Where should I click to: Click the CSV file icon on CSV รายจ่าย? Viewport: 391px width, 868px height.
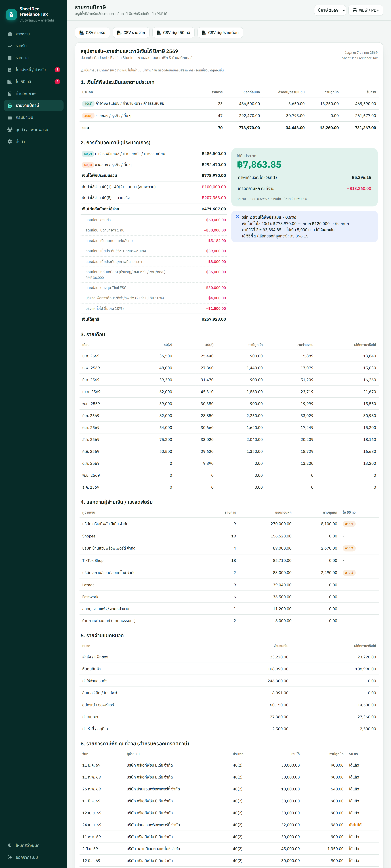pos(119,33)
